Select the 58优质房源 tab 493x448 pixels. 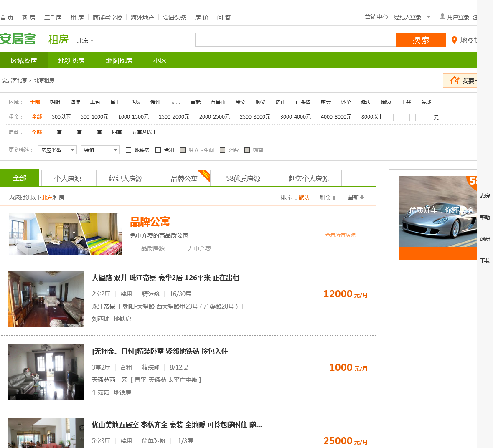(243, 178)
